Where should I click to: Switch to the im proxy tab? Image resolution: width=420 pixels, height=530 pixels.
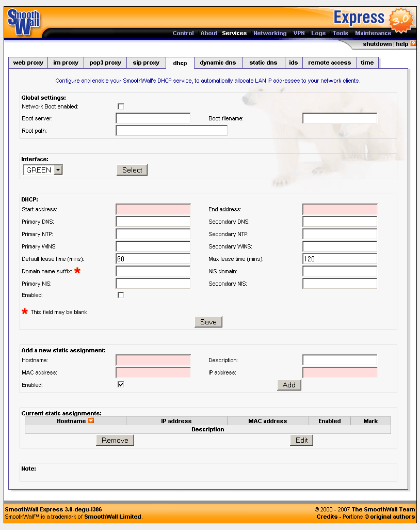[x=66, y=63]
